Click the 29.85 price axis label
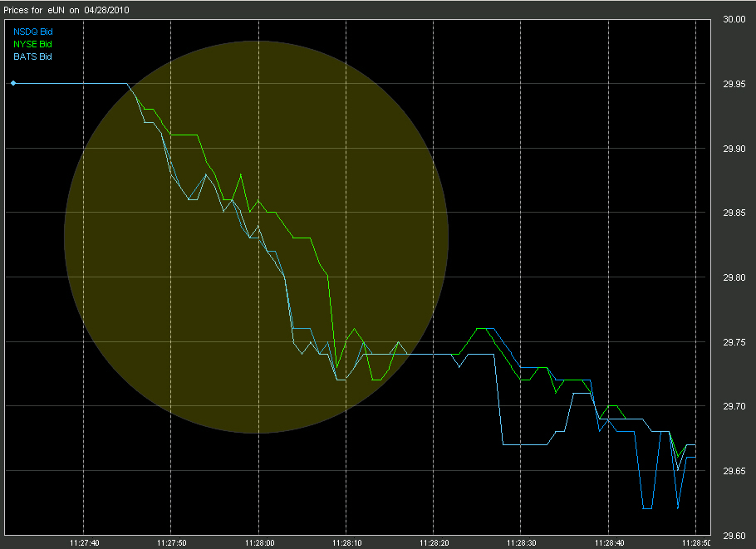Viewport: 756px width, 549px height. tap(734, 213)
